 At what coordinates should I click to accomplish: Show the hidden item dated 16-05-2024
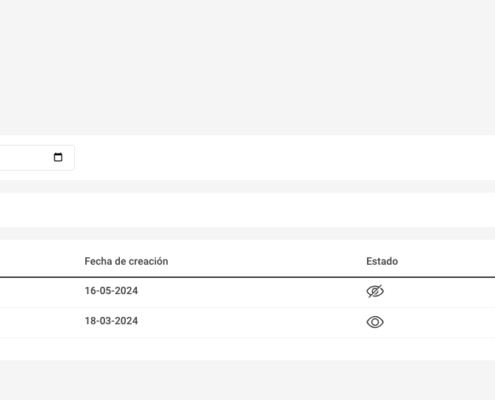click(x=375, y=291)
